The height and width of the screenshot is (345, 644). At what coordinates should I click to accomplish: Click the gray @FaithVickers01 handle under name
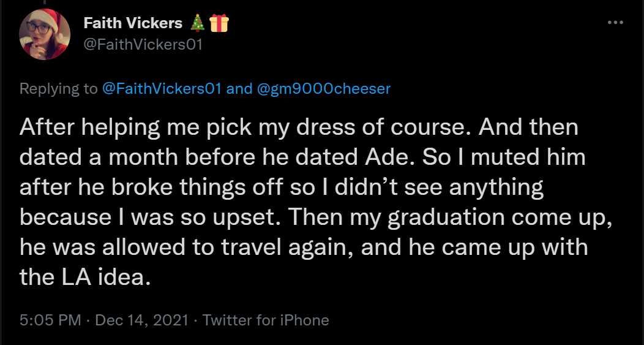click(x=143, y=44)
